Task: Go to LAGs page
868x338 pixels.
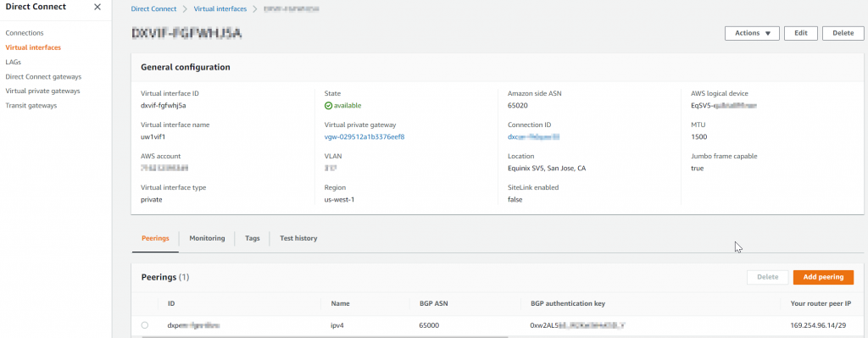Action: tap(14, 62)
